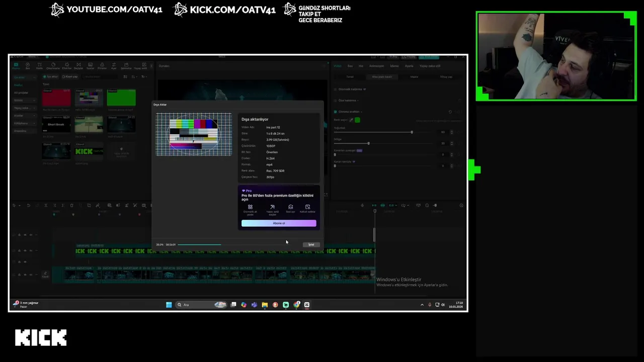
Task: Open the Menü dropdown in CapCut title bar
Action: [x=33, y=56]
